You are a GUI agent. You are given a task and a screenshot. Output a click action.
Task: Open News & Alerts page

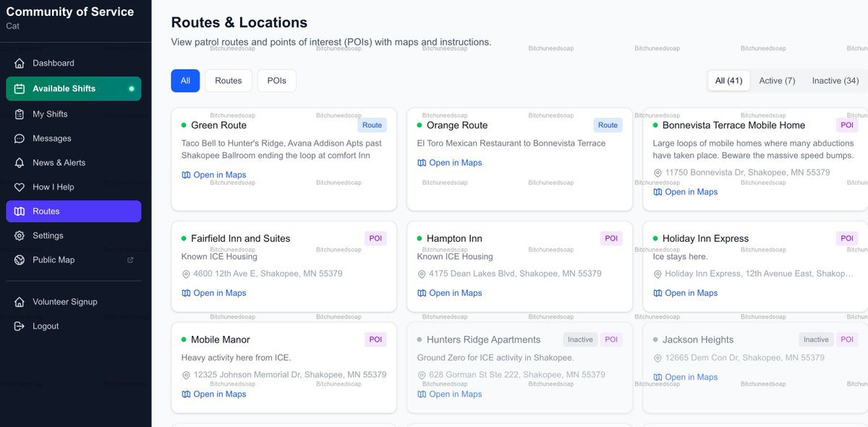pos(74,163)
